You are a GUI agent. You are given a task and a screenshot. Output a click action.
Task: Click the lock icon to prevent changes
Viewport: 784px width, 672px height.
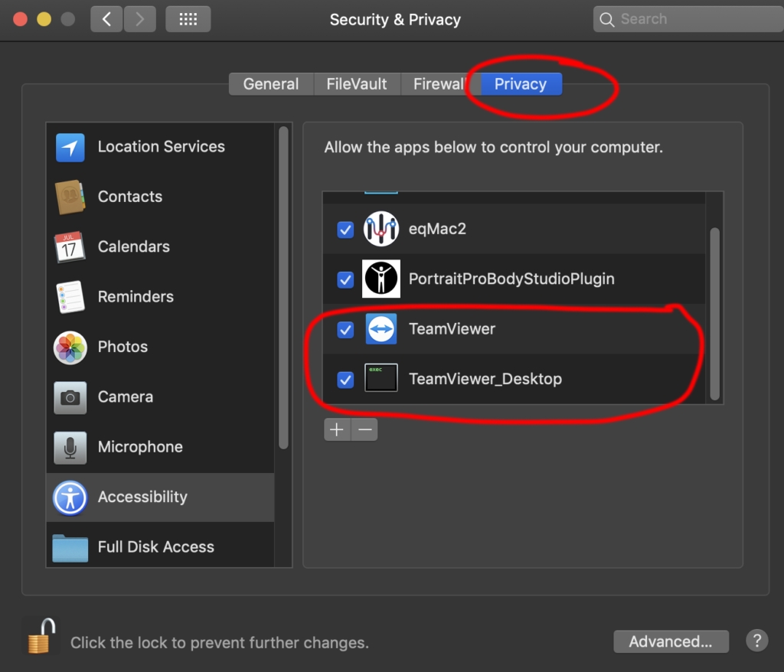coord(40,635)
